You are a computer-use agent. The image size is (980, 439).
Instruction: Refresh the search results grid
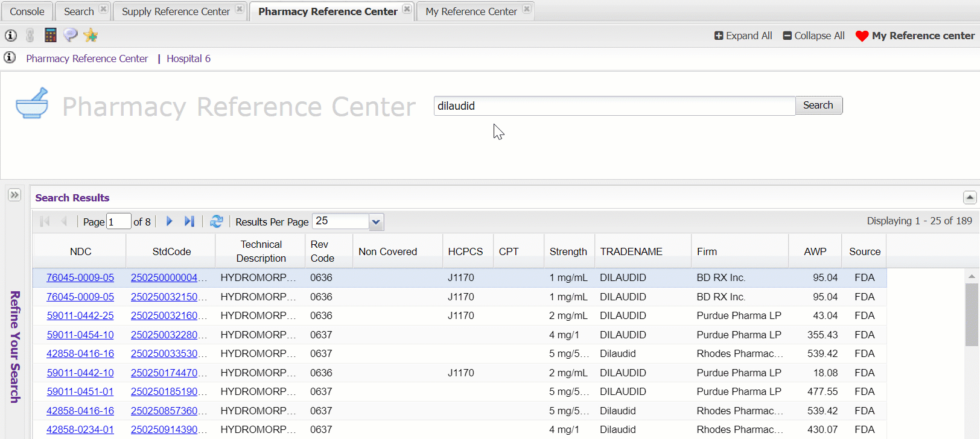[x=216, y=221]
